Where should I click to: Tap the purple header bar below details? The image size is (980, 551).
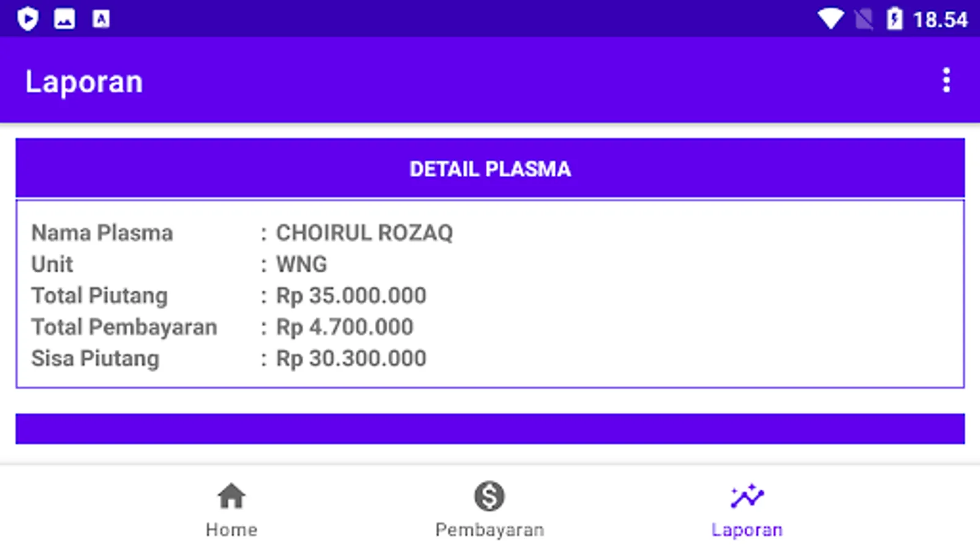tap(490, 429)
